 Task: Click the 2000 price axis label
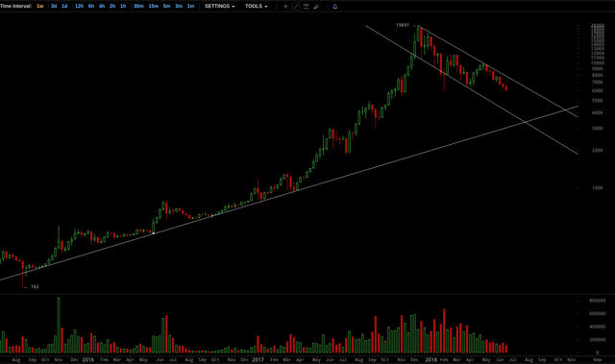[598, 150]
